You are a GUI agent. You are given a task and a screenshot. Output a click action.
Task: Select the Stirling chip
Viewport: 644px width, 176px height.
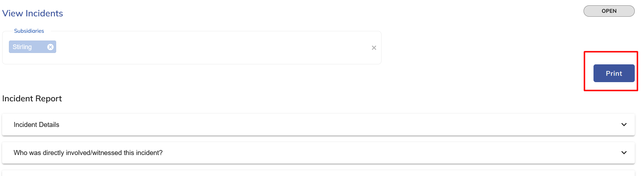pyautogui.click(x=28, y=47)
